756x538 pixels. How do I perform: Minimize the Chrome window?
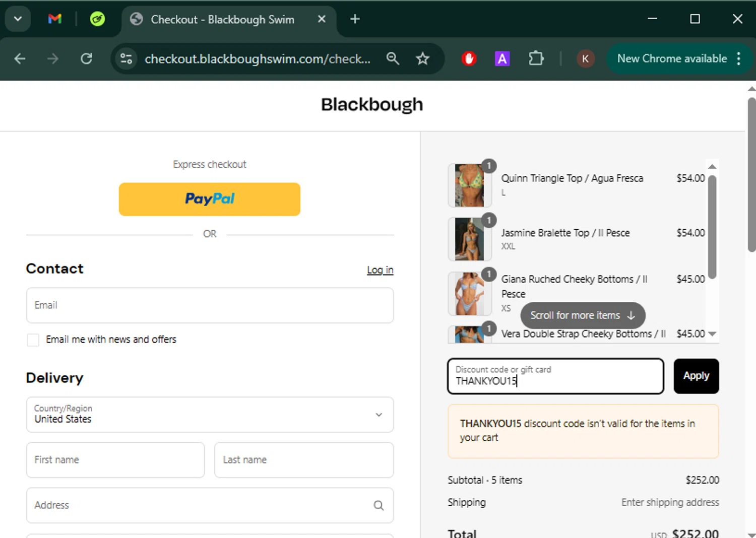click(652, 19)
